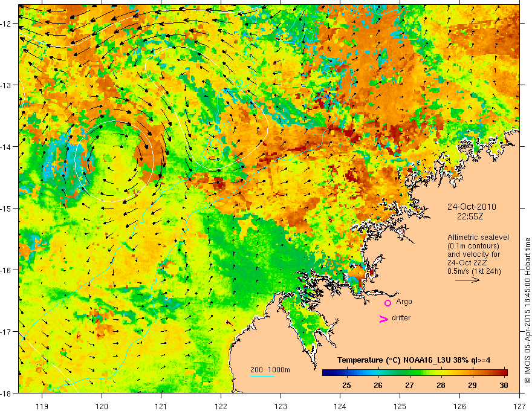Click the colorbar tick label 25
The width and height of the screenshot is (532, 411).
point(346,386)
